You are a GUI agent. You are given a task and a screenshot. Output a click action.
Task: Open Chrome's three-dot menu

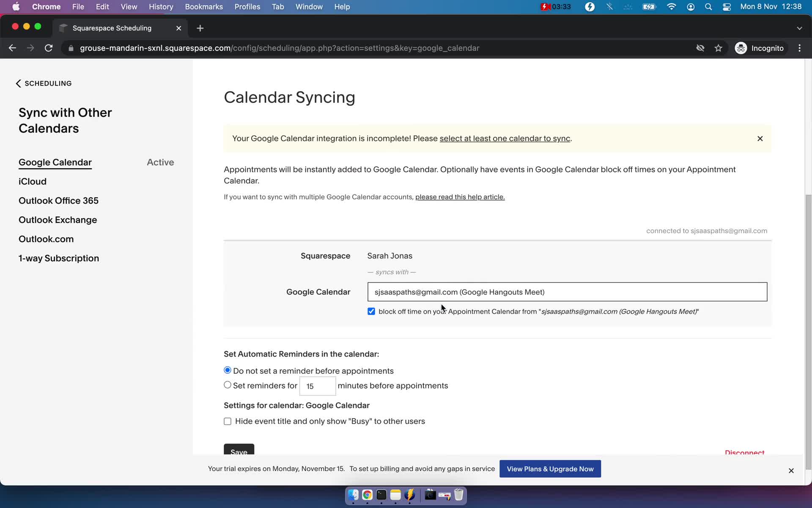799,48
